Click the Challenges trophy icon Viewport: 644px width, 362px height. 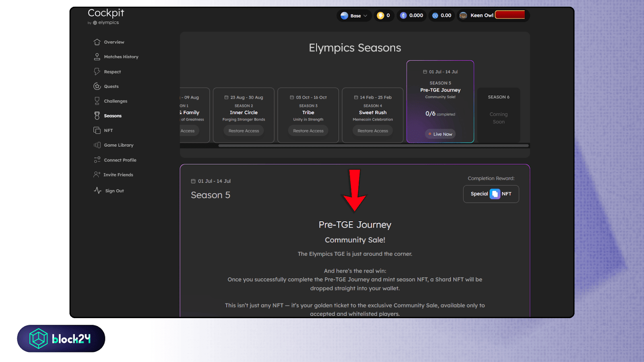pyautogui.click(x=97, y=101)
